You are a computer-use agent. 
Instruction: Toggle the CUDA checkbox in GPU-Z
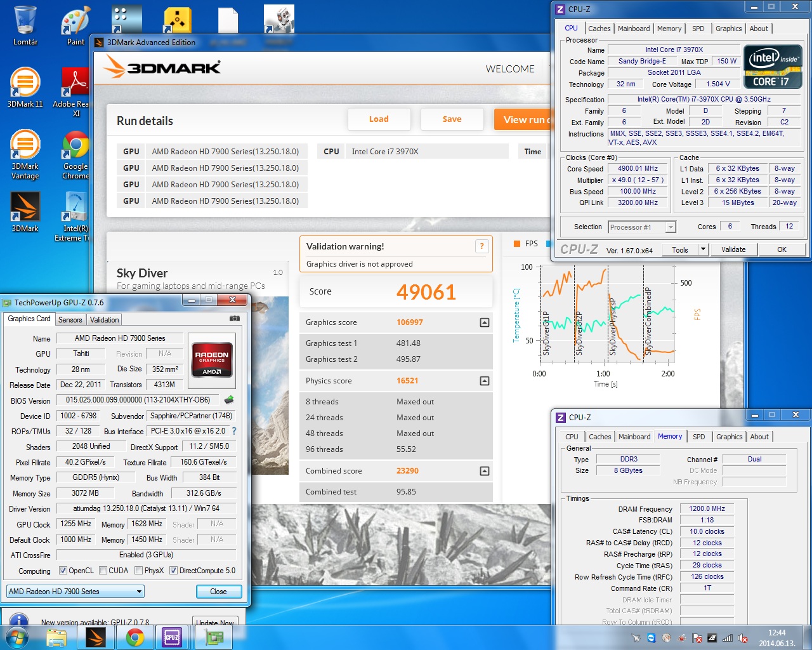(102, 571)
